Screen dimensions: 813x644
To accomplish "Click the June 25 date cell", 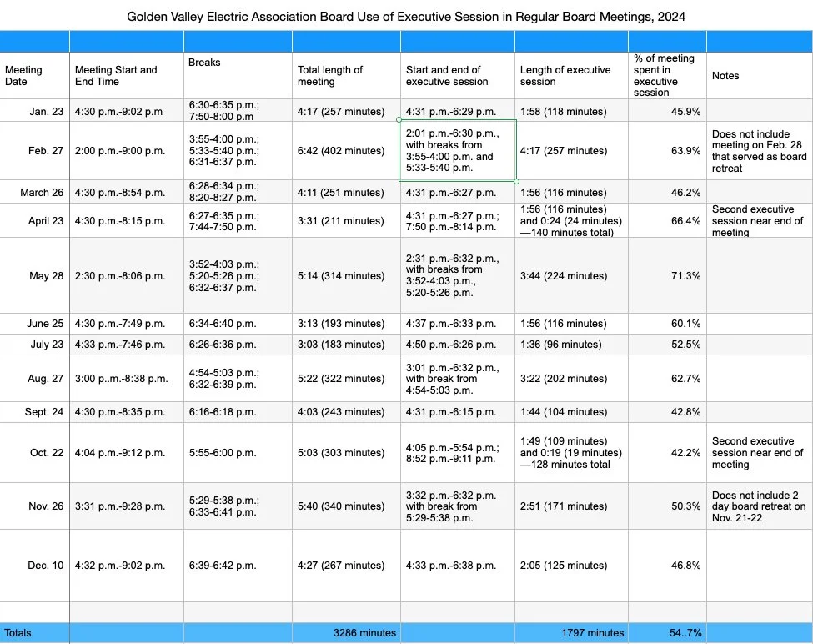I will pyautogui.click(x=35, y=324).
